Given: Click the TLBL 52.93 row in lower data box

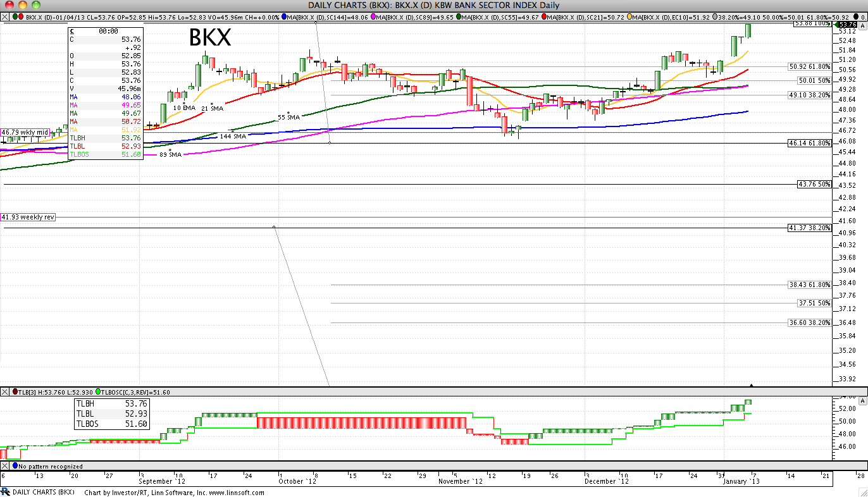Looking at the screenshot, I should [112, 414].
